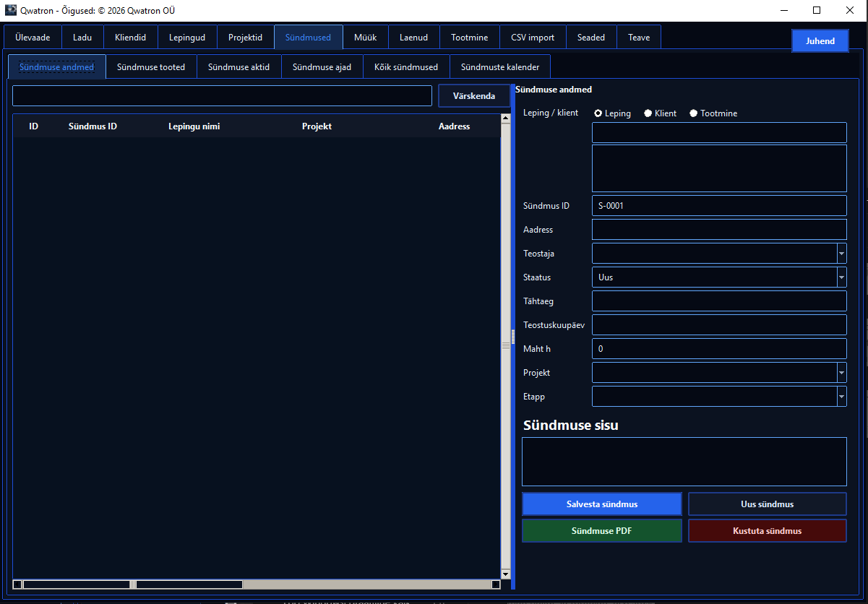868x604 pixels.
Task: Switch to the CSV import tab
Action: 533,38
